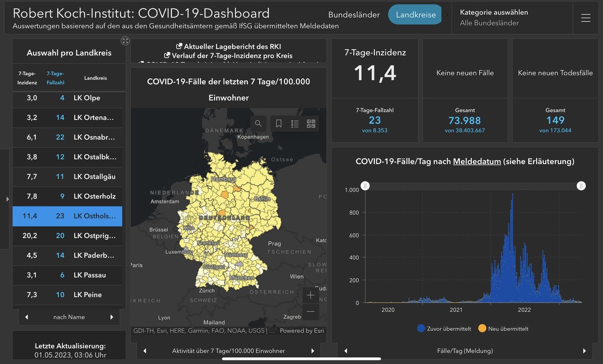Click the 7-Tage-Inzidenz column header
This screenshot has width=603, height=364.
pos(27,78)
